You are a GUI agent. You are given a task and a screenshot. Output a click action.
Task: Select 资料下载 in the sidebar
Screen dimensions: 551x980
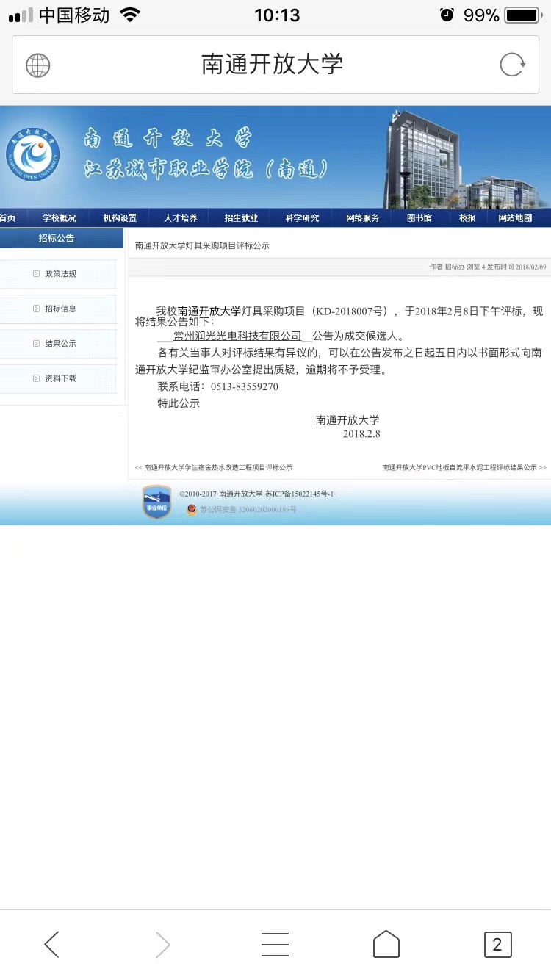coord(58,378)
